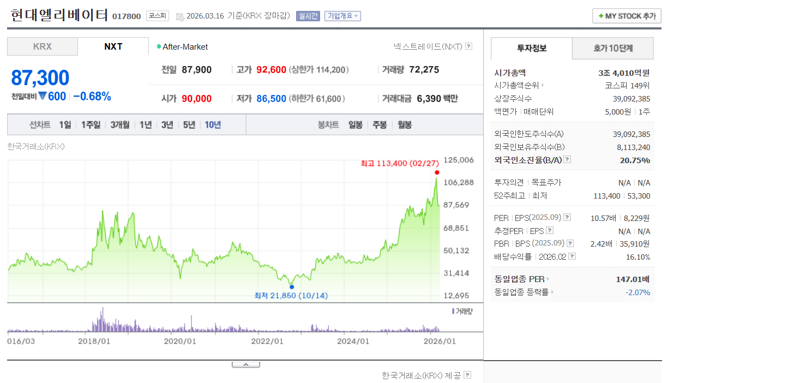Switch to 주봉 candle chart

tap(380, 124)
